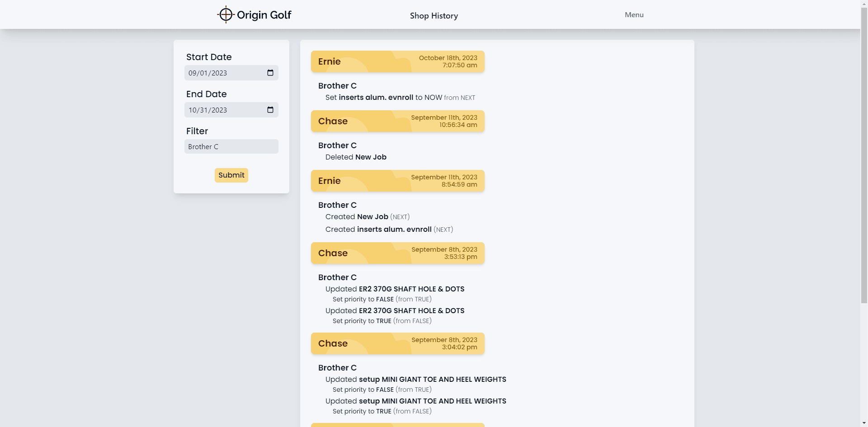Viewport: 868px width, 427px height.
Task: Select the Ernie entry at 8:54:59 am
Action: (397, 181)
